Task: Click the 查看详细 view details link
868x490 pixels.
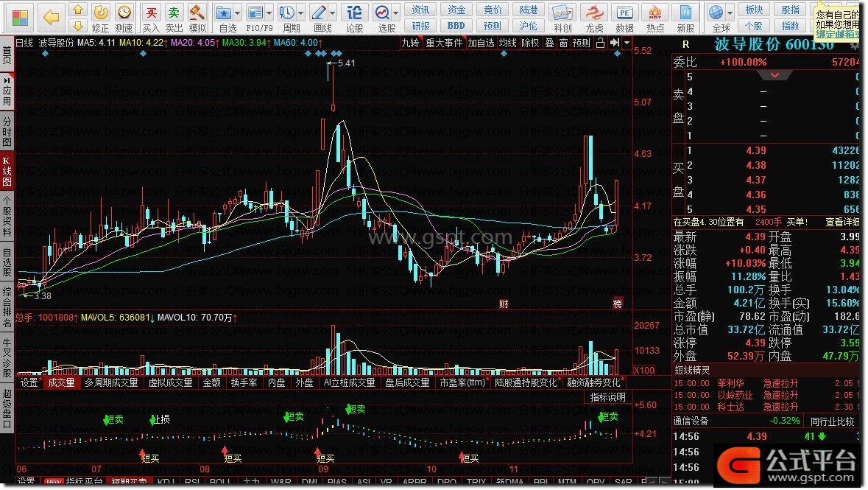Action: click(841, 222)
